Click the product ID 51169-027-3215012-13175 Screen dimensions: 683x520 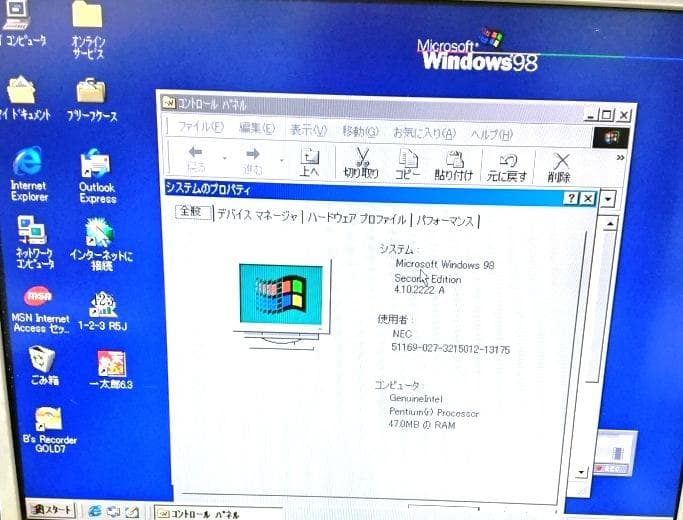pos(450,348)
